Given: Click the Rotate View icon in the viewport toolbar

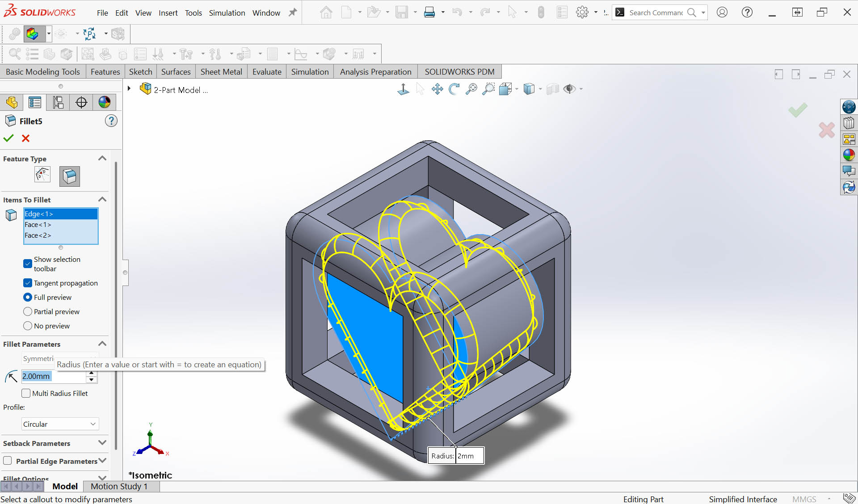Looking at the screenshot, I should pos(454,89).
